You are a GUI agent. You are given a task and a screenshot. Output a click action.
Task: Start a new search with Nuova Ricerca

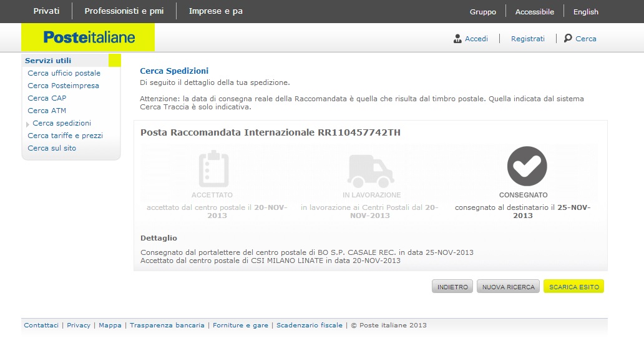coord(508,287)
